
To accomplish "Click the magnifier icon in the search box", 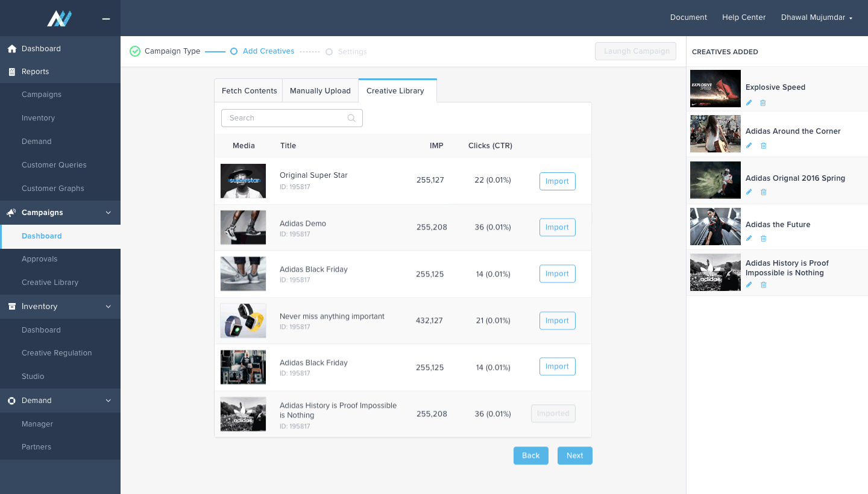I will [351, 118].
